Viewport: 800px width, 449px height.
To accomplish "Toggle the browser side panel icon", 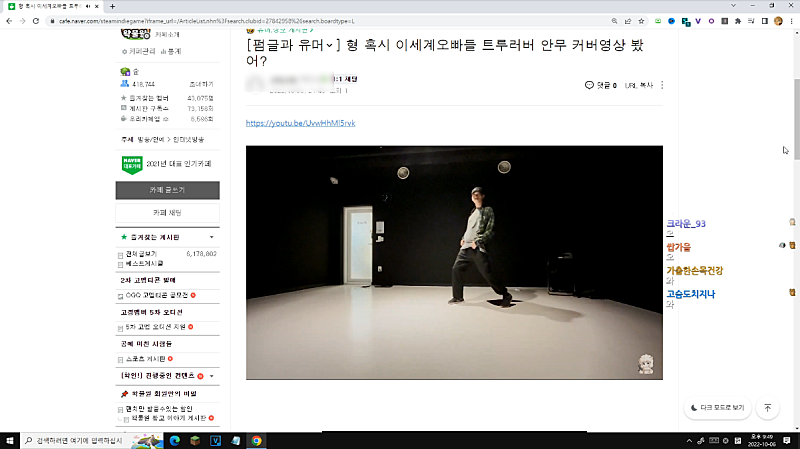I will pos(764,21).
